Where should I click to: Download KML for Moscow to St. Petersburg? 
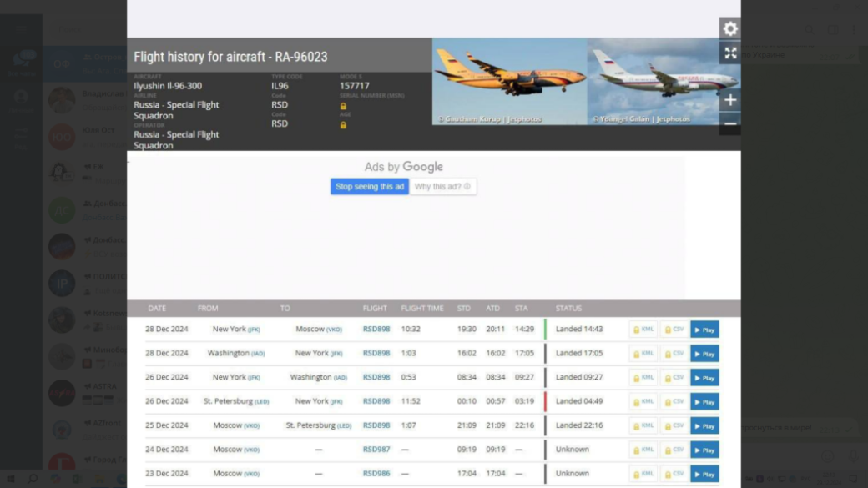pos(643,426)
